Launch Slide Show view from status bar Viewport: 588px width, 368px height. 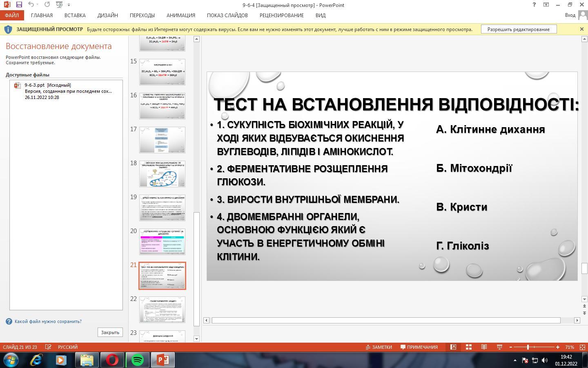499,347
